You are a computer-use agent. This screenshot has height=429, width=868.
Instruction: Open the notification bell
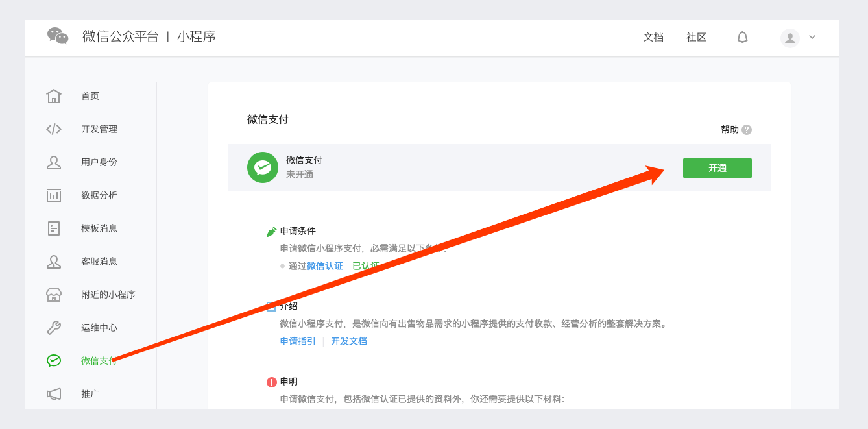pos(743,38)
